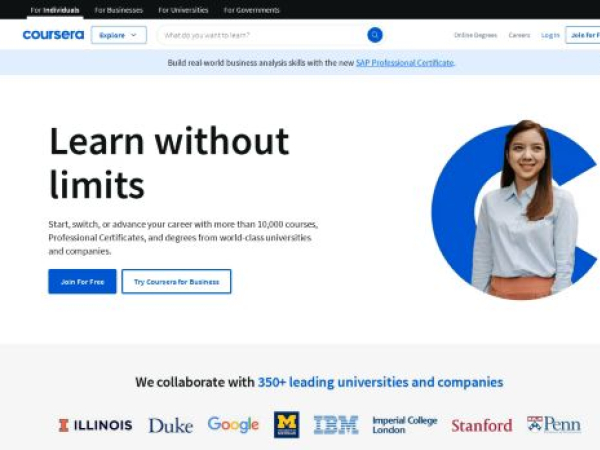The width and height of the screenshot is (600, 450).
Task: Switch to the For Businesses tab
Action: [x=119, y=10]
